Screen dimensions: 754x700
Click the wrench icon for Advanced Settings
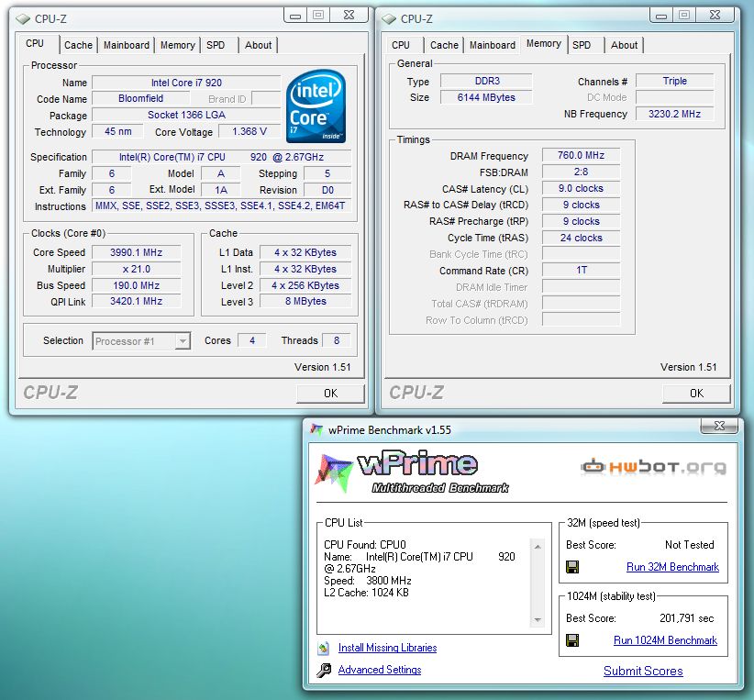324,670
